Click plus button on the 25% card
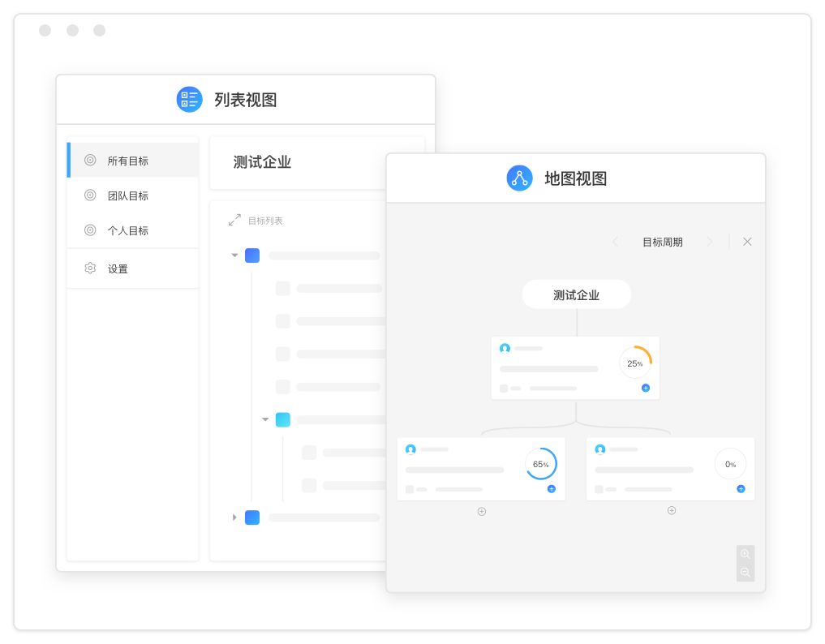 pyautogui.click(x=646, y=388)
